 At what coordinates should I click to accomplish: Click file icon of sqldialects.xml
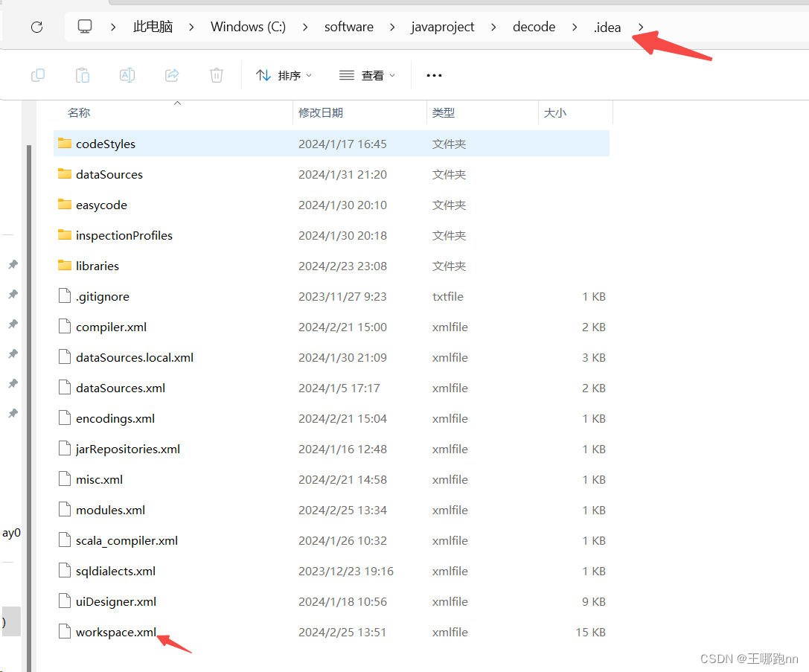click(65, 570)
